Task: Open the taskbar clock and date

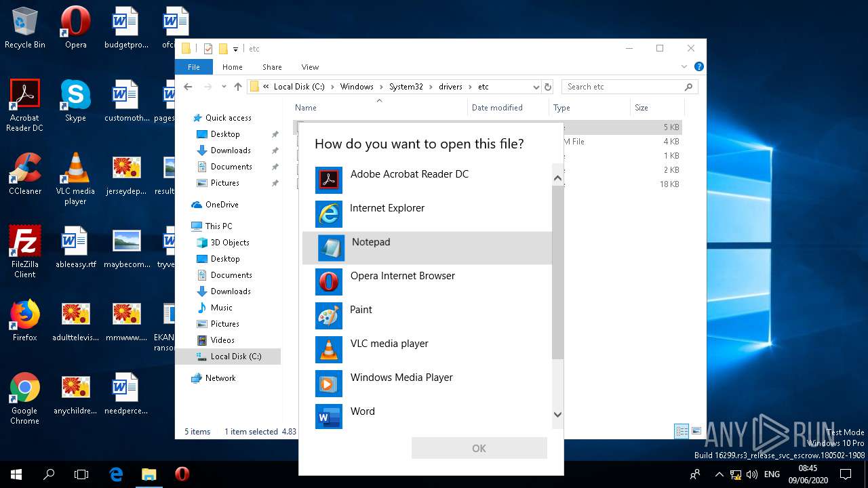Action: click(808, 474)
